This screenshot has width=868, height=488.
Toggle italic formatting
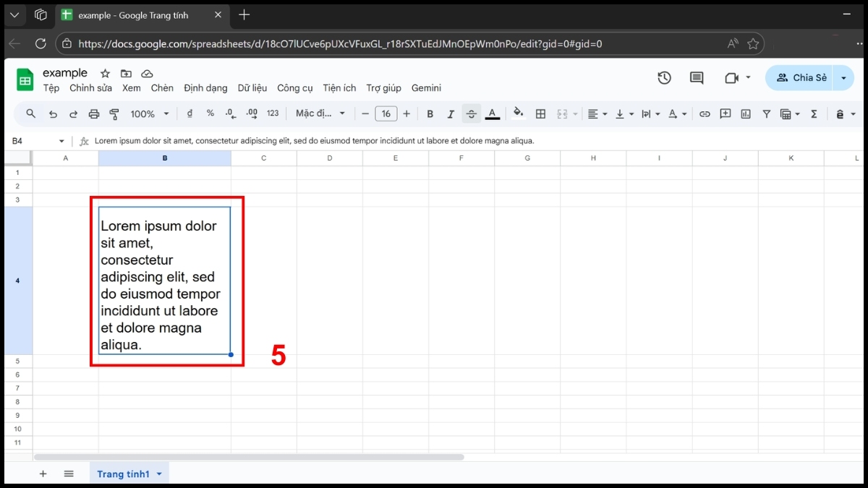pos(451,114)
